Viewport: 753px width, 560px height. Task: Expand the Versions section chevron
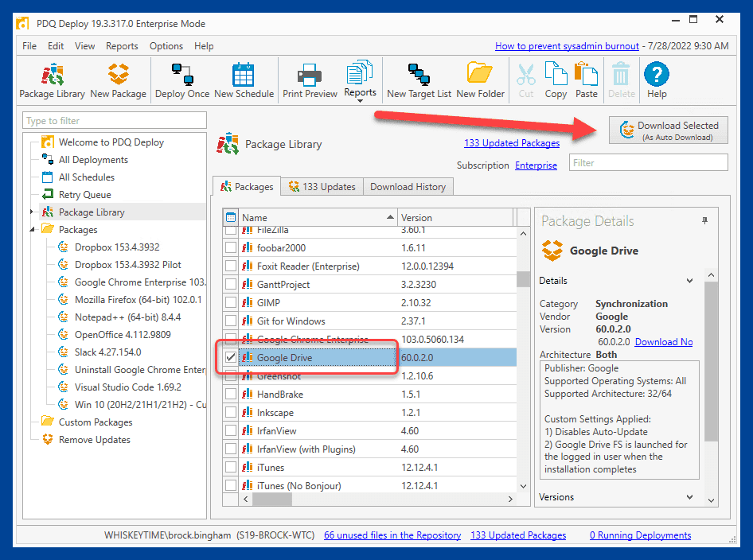(689, 497)
